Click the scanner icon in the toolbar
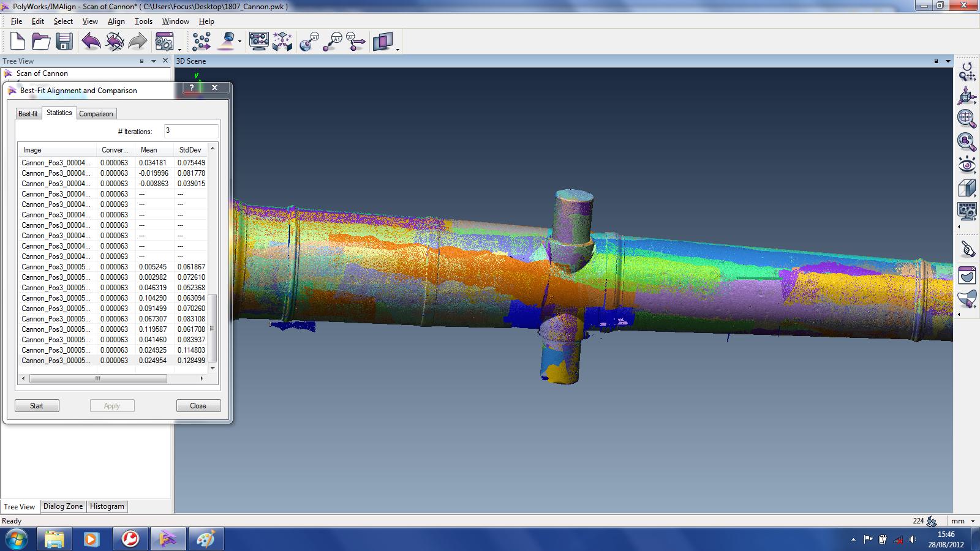Viewport: 980px width, 551px height. pos(228,42)
